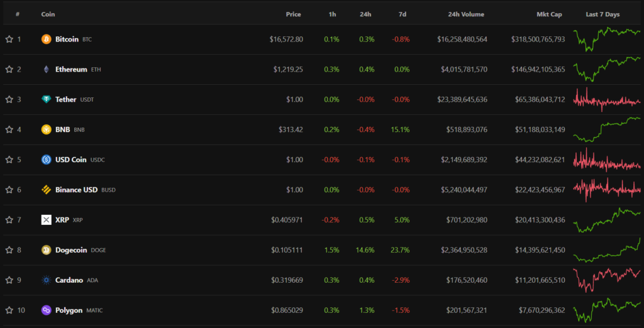Click the USD Coin logo icon
644x328 pixels.
tap(47, 160)
